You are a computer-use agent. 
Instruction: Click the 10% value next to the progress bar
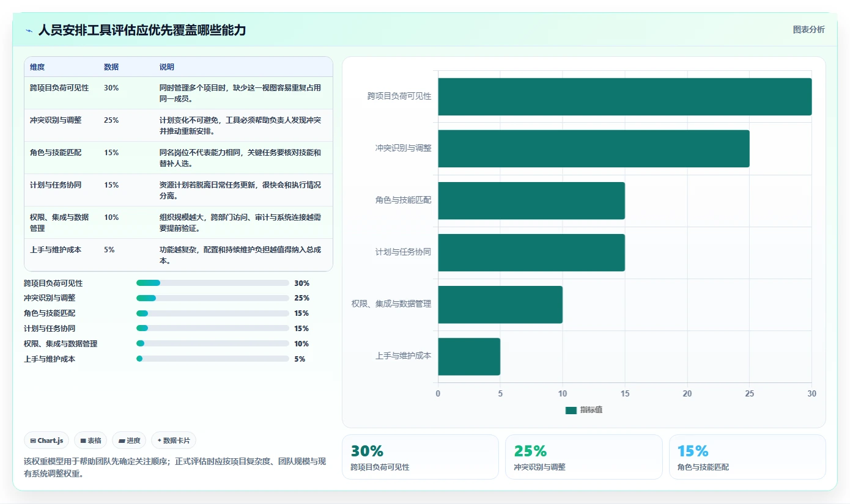pyautogui.click(x=301, y=343)
